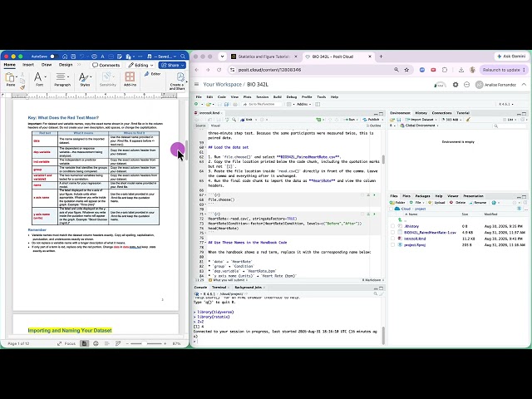
Task: Click the browser address bar
Action: (x=313, y=70)
